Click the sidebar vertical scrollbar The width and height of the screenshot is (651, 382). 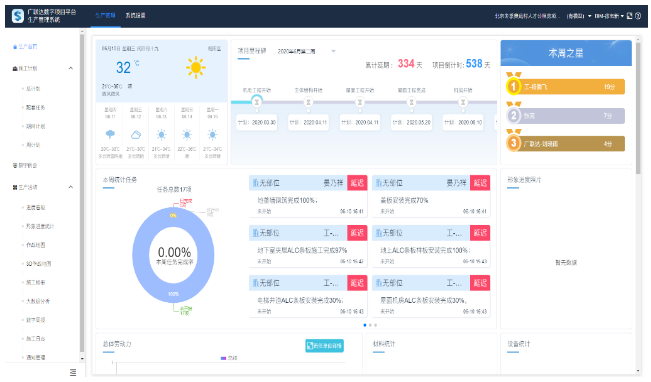(82, 191)
